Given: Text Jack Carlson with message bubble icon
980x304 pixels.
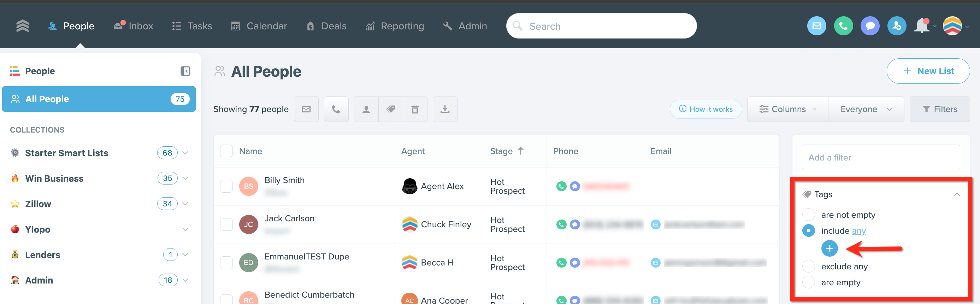Looking at the screenshot, I should click(575, 224).
